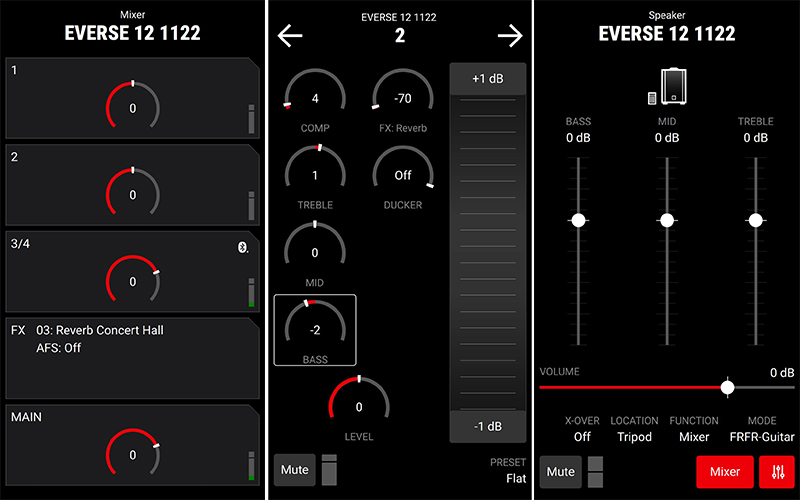Image resolution: width=800 pixels, height=500 pixels.
Task: Click the channel 1 level meter
Action: [x=252, y=119]
